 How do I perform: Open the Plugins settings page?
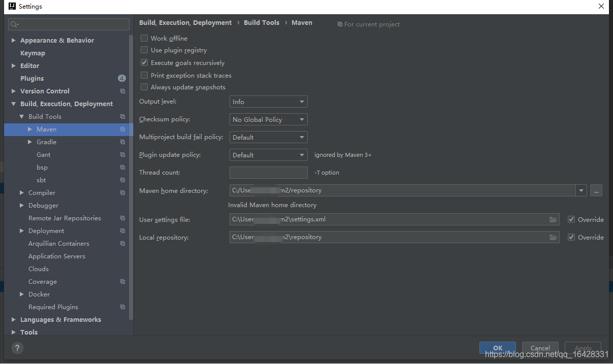point(32,79)
